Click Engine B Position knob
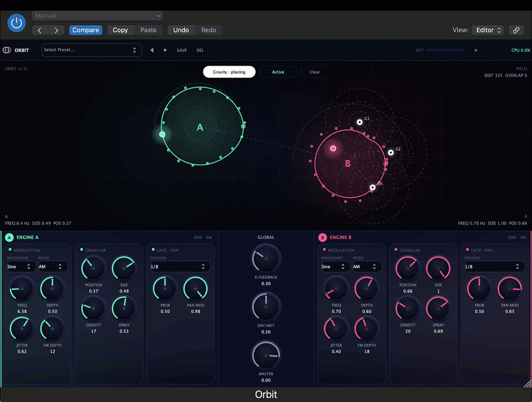 pos(408,268)
